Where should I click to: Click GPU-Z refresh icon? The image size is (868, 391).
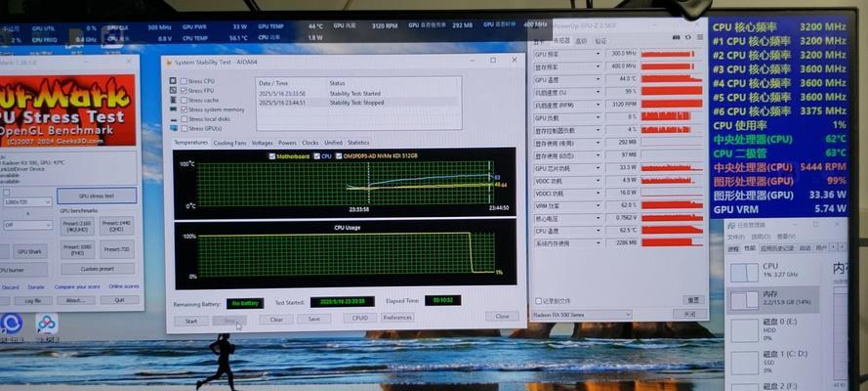click(688, 37)
